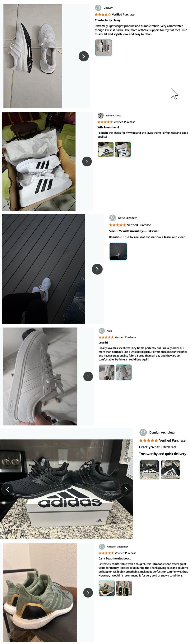Open Jeiner Chavez's reviewer profile
The width and height of the screenshot is (190, 644).
click(113, 115)
